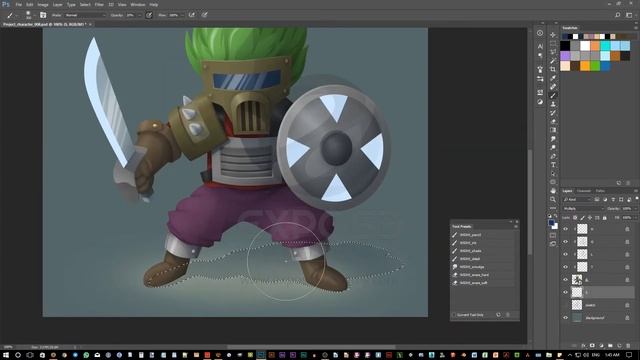The height and width of the screenshot is (360, 640).
Task: Lock transparent pixels icon
Action: coord(575,218)
